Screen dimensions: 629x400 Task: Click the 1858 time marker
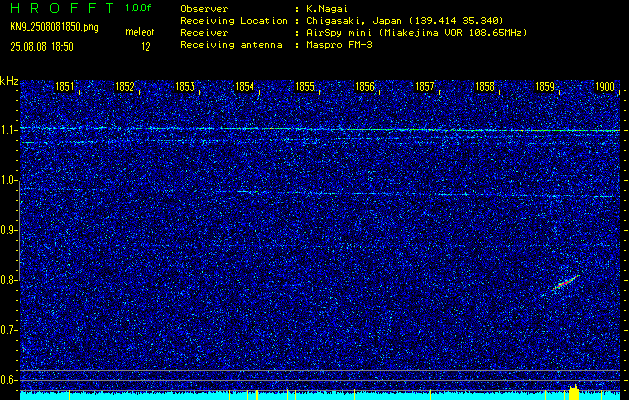485,86
